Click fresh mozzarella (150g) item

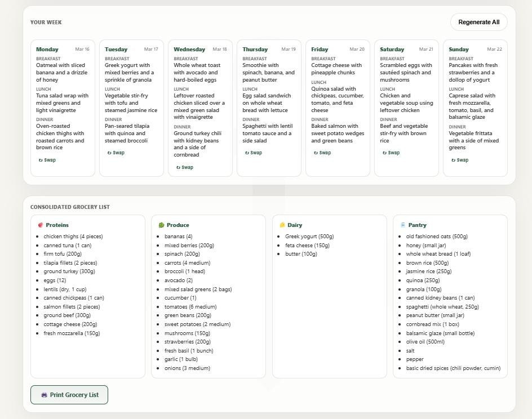pos(72,333)
